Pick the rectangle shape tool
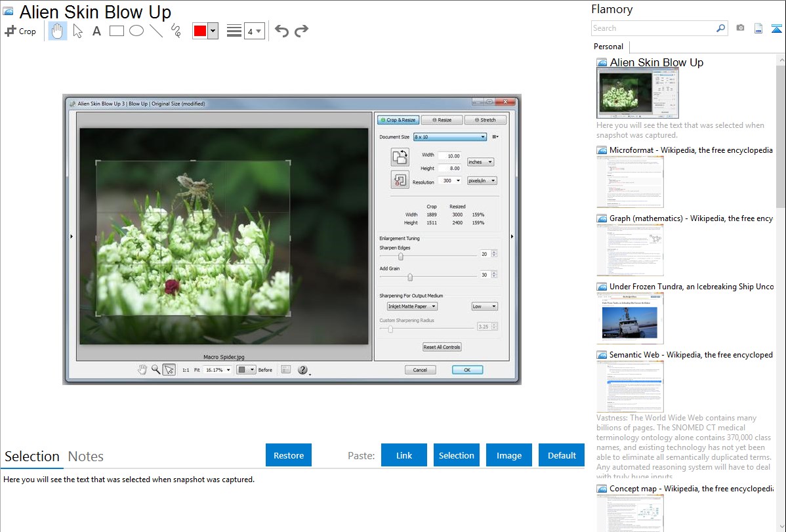The height and width of the screenshot is (532, 786). [116, 31]
